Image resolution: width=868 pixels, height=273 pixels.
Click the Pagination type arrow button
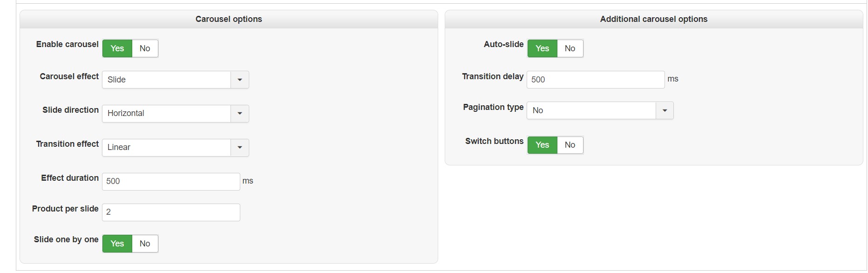click(665, 110)
